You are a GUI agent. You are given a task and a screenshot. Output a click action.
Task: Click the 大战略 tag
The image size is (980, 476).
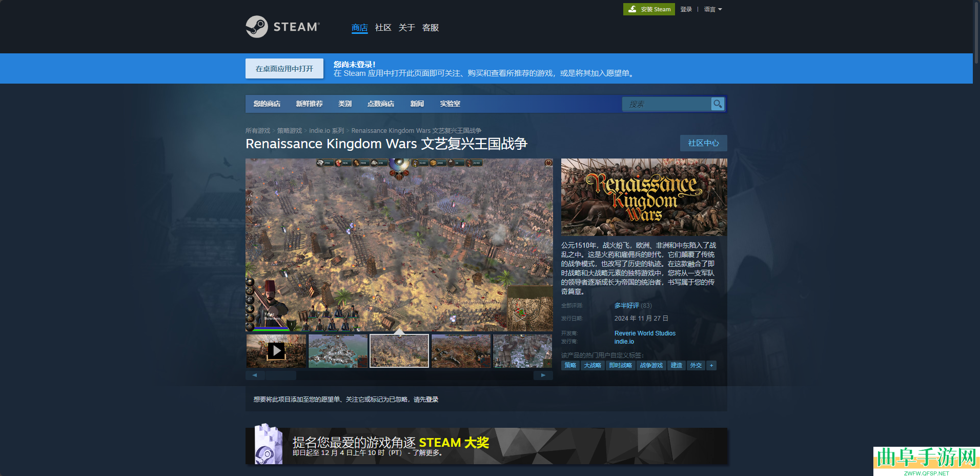click(593, 365)
